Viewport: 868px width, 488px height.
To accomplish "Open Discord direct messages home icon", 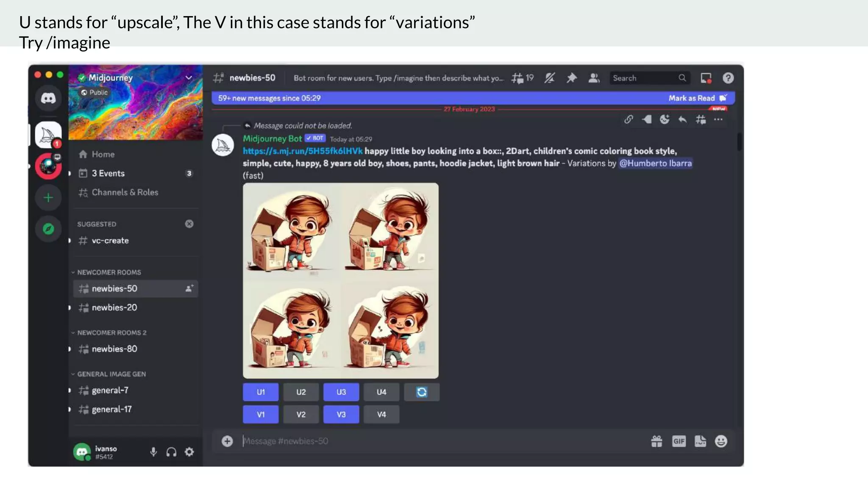I will [x=48, y=98].
